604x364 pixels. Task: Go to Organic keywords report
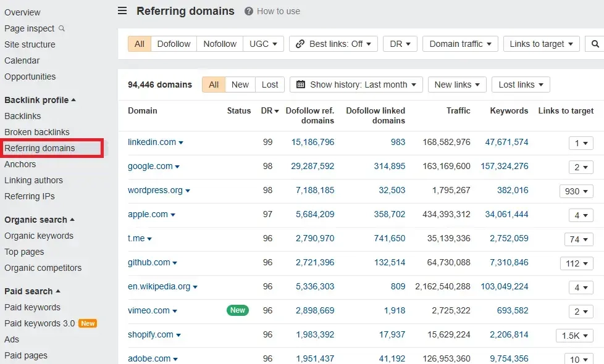39,236
